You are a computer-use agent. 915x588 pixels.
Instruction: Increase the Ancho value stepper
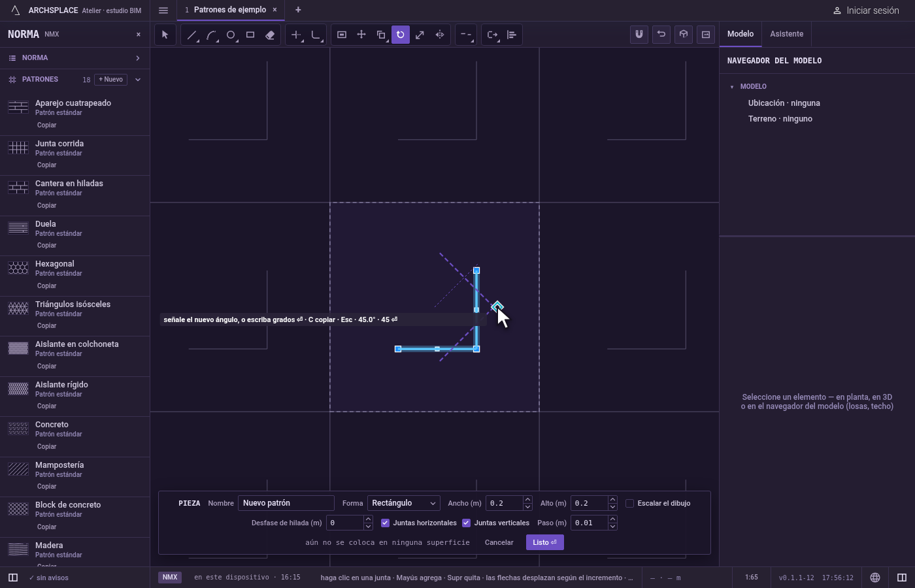click(x=527, y=500)
